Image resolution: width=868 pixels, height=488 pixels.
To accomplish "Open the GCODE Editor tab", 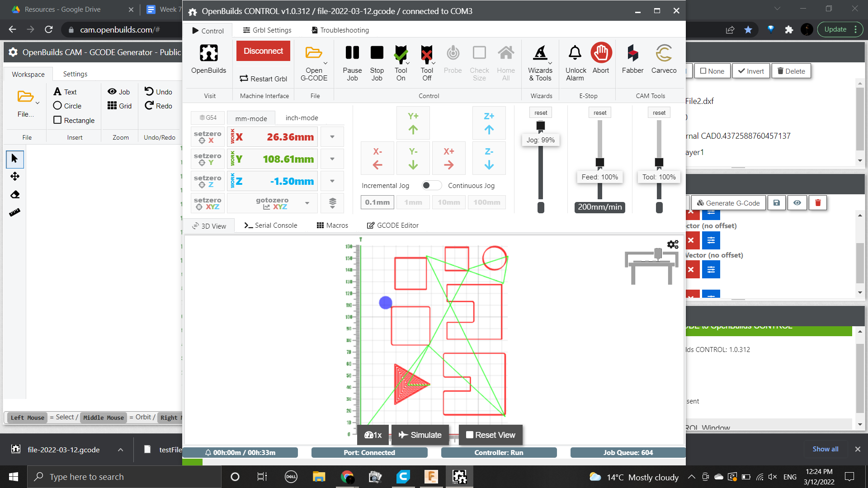I will point(392,225).
